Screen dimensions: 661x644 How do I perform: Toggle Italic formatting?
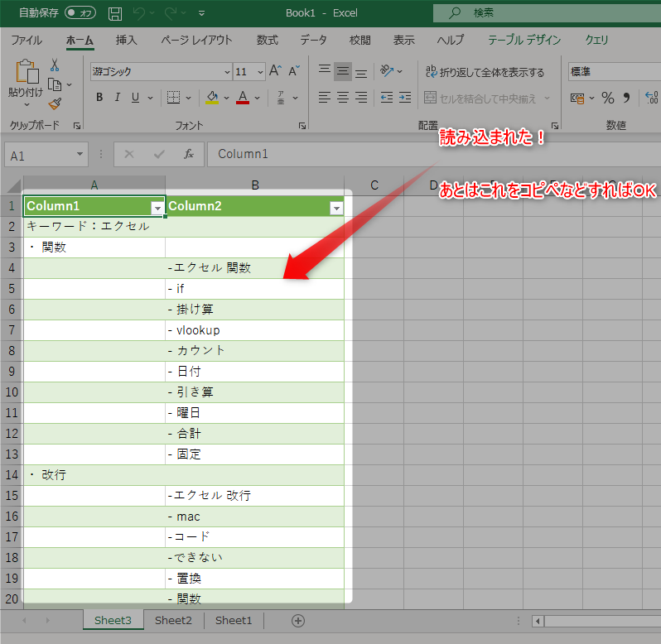coord(118,98)
